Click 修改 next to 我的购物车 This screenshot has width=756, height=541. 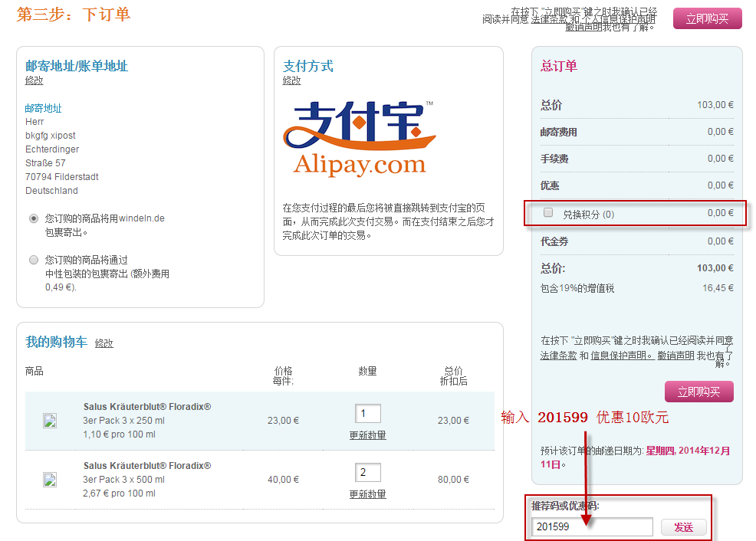[104, 343]
